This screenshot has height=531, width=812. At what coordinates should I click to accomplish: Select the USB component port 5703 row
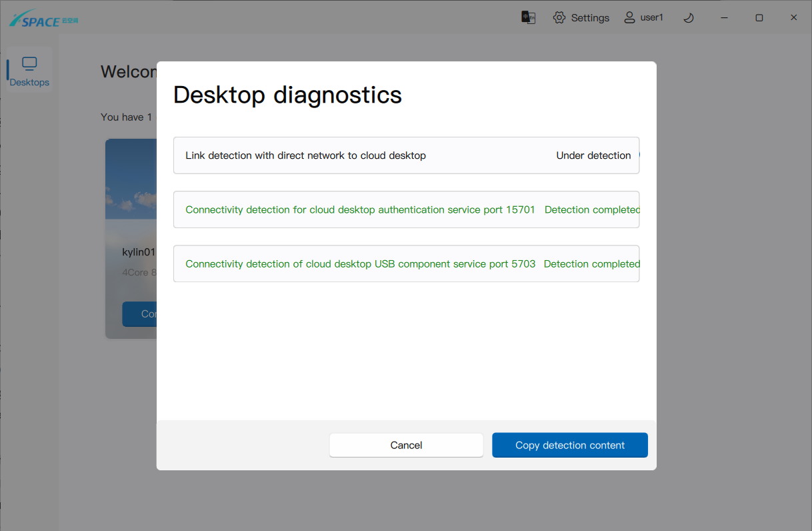click(x=360, y=263)
